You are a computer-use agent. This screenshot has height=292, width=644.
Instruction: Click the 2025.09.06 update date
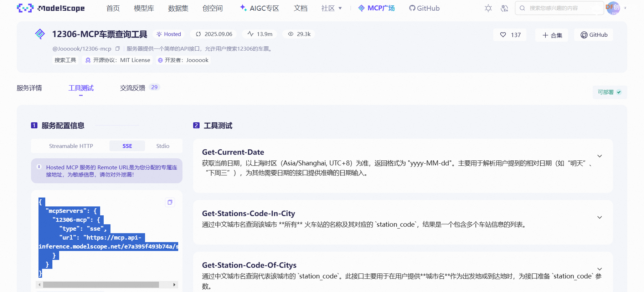click(218, 34)
